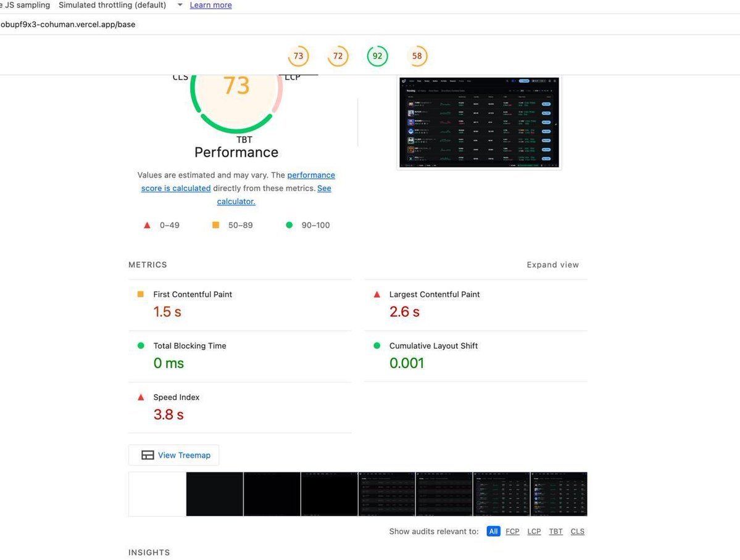This screenshot has width=740, height=560.
Task: Click the last filmstrip frame
Action: [x=559, y=494]
